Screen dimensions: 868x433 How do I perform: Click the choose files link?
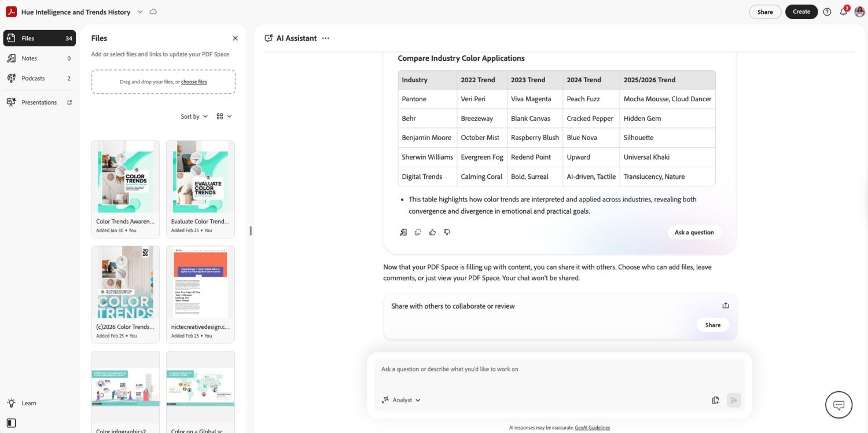pos(194,82)
